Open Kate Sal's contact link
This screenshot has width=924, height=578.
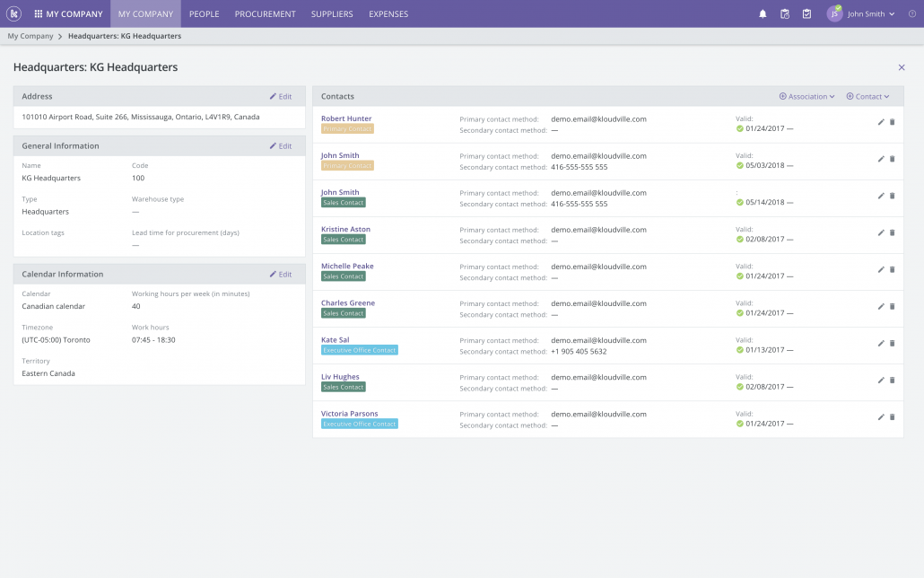(x=336, y=340)
